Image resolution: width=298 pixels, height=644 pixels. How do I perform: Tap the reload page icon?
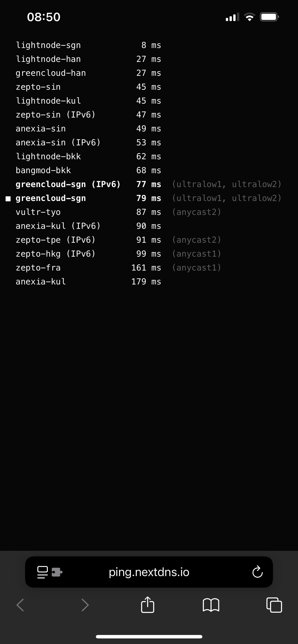coord(257,572)
